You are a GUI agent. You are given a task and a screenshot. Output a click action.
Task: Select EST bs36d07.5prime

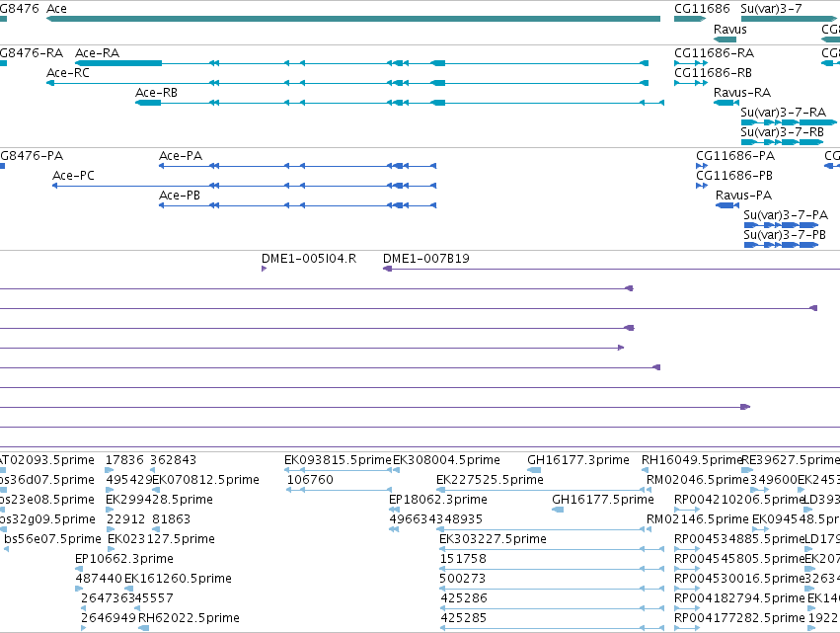pos(3,490)
